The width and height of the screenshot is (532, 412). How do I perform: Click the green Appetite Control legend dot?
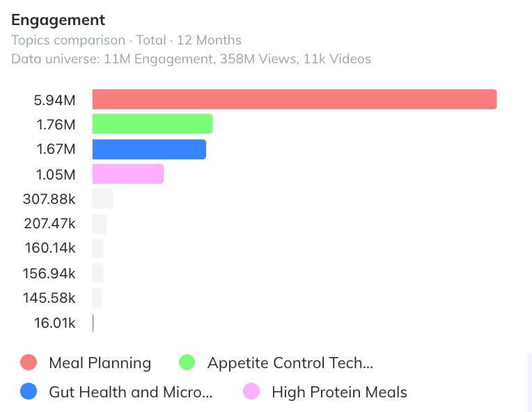(x=187, y=362)
